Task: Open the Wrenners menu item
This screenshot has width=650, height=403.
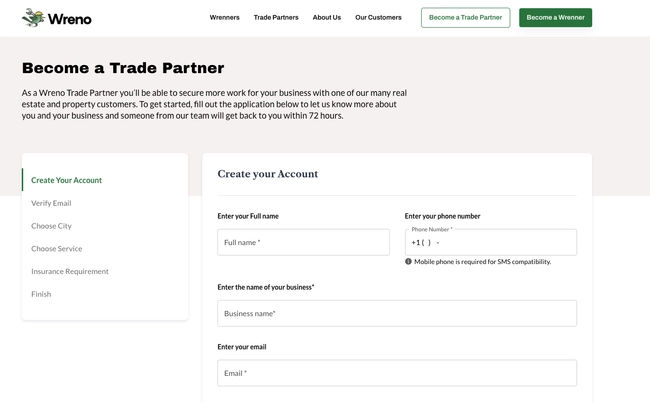Action: point(224,17)
